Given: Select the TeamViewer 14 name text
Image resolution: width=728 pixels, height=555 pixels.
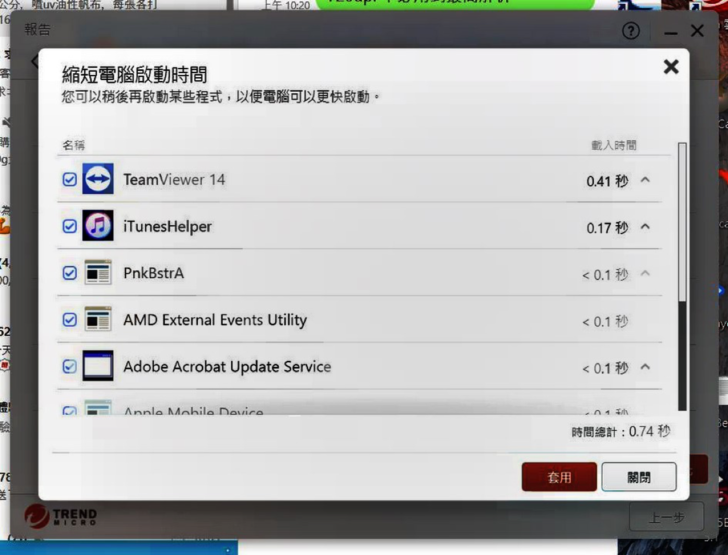Looking at the screenshot, I should click(x=174, y=180).
